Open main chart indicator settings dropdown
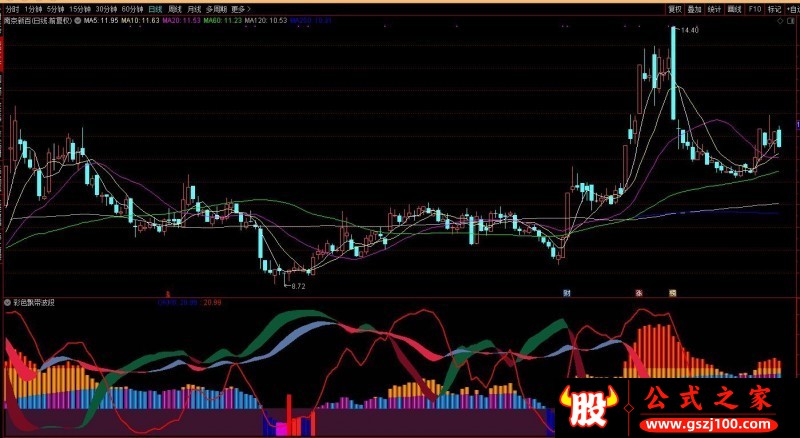This screenshot has width=800, height=438. [x=78, y=21]
